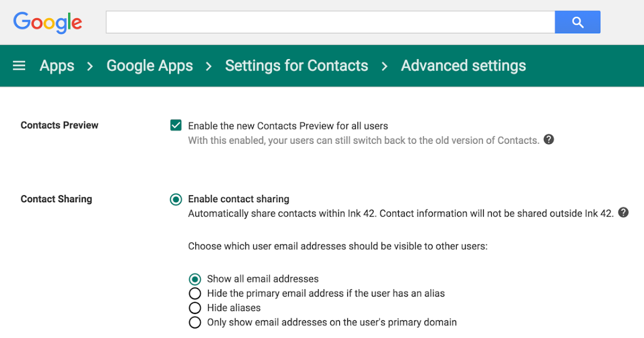The height and width of the screenshot is (338, 644).
Task: Uncheck Enable the new Contacts Preview checkbox
Action: (175, 126)
